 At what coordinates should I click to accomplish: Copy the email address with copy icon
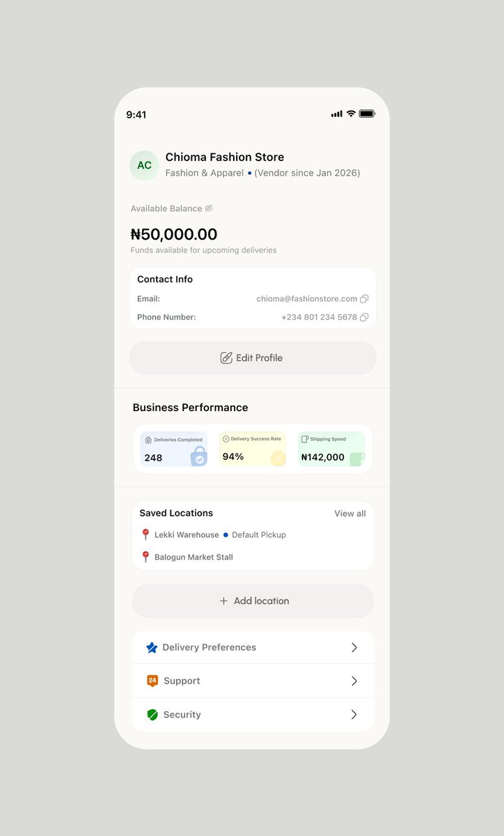coord(364,299)
